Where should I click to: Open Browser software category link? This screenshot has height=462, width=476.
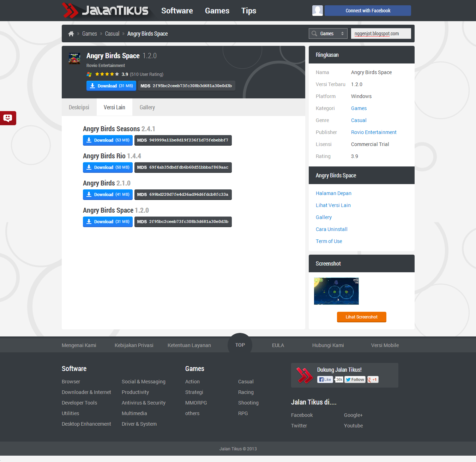(x=71, y=382)
